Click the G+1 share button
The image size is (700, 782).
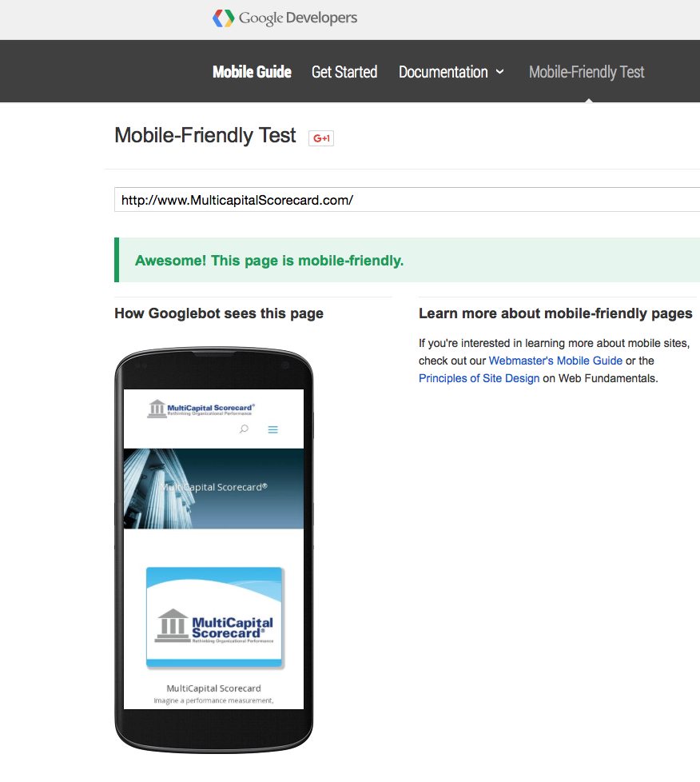pyautogui.click(x=321, y=138)
